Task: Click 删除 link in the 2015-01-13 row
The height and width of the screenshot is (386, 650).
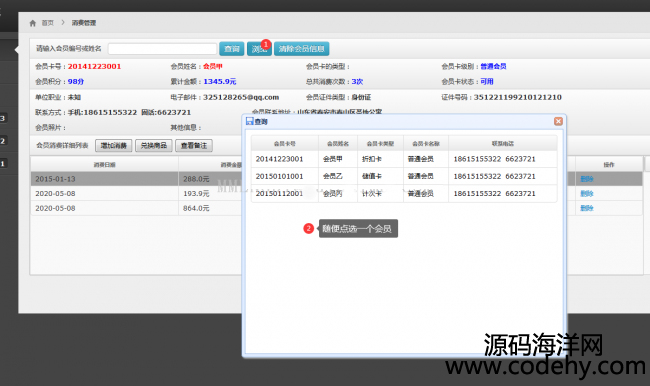Action: coord(587,179)
